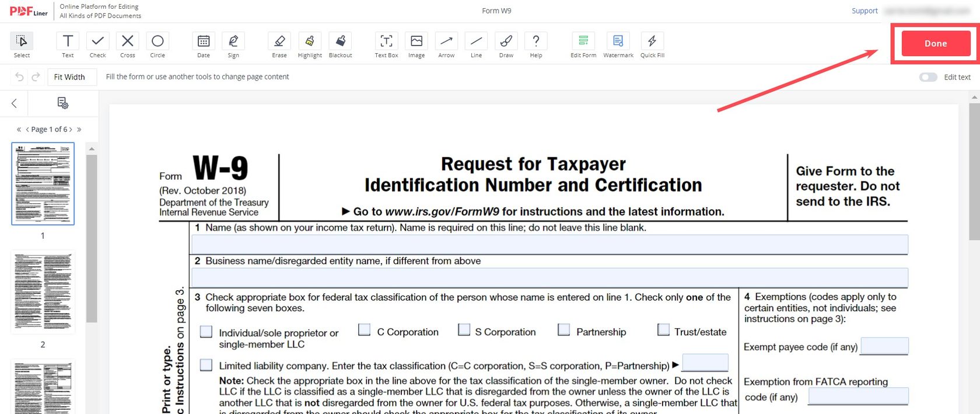
Task: Check Individual/sole proprietor box
Action: point(206,332)
